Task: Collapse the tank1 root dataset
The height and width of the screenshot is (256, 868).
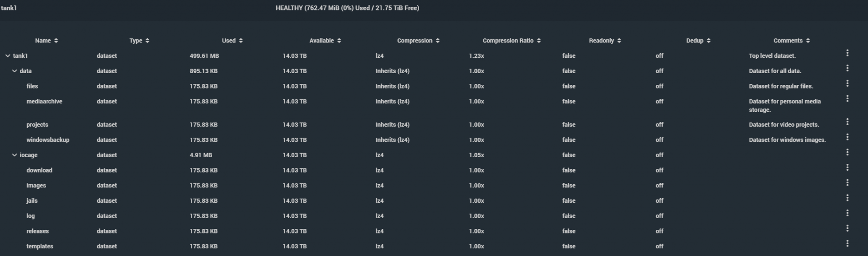Action: point(8,56)
